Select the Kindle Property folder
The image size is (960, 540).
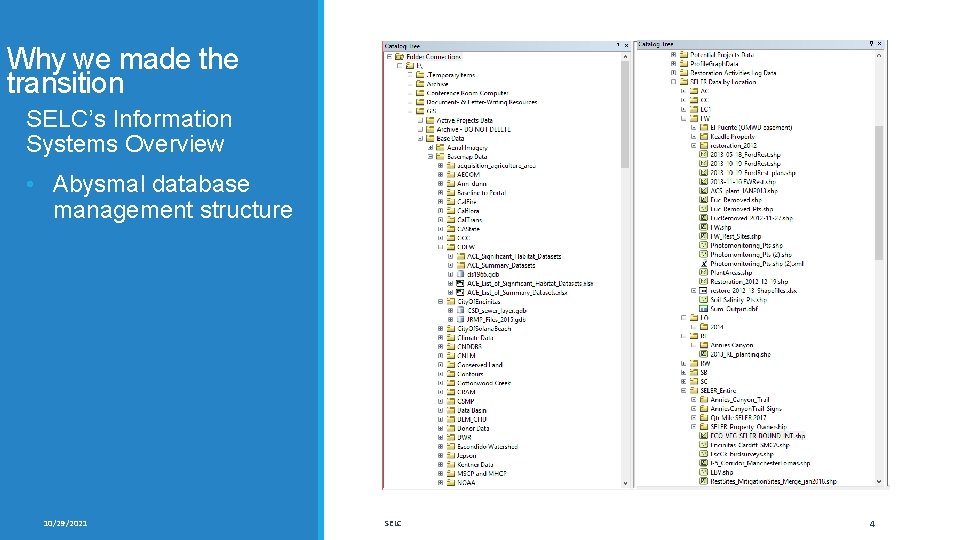click(x=732, y=137)
